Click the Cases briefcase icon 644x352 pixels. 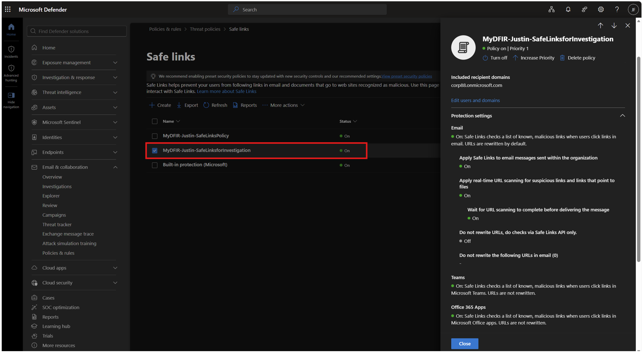[x=34, y=298]
